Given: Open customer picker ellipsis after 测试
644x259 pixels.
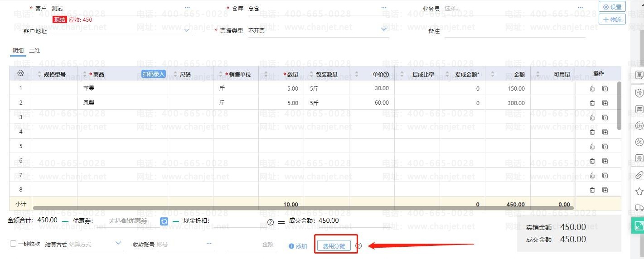Looking at the screenshot, I should [187, 8].
